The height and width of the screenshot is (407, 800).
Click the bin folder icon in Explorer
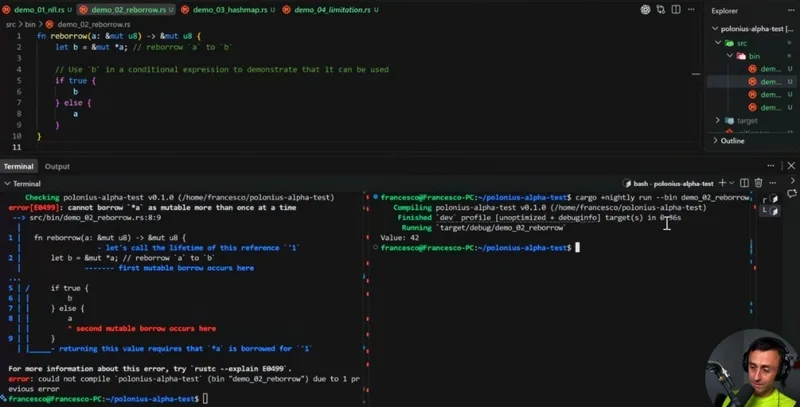741,56
